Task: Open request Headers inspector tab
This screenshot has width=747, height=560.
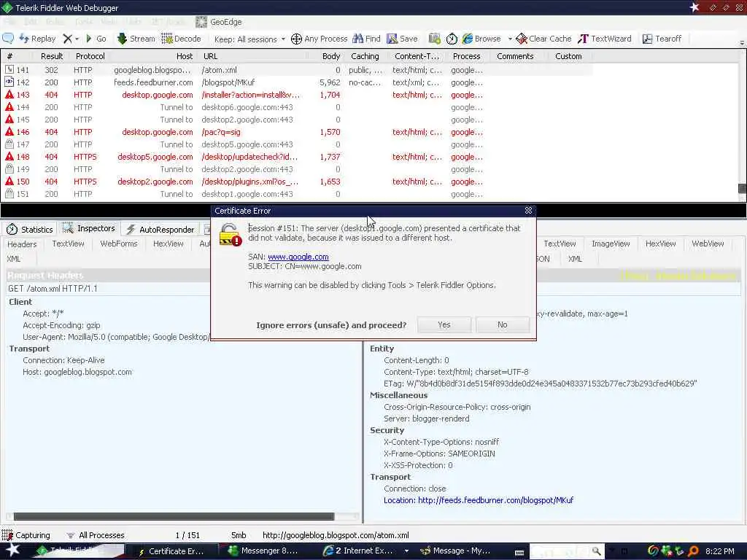Action: [x=22, y=244]
